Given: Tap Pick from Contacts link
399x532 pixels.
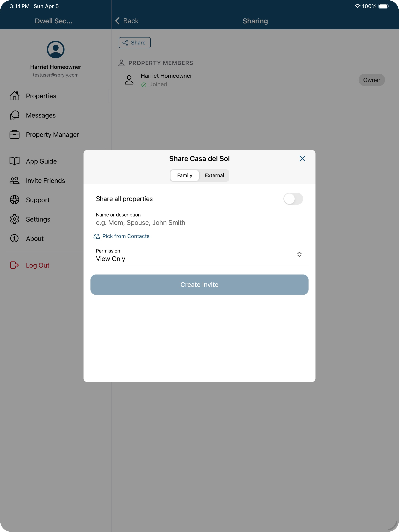Looking at the screenshot, I should point(126,236).
